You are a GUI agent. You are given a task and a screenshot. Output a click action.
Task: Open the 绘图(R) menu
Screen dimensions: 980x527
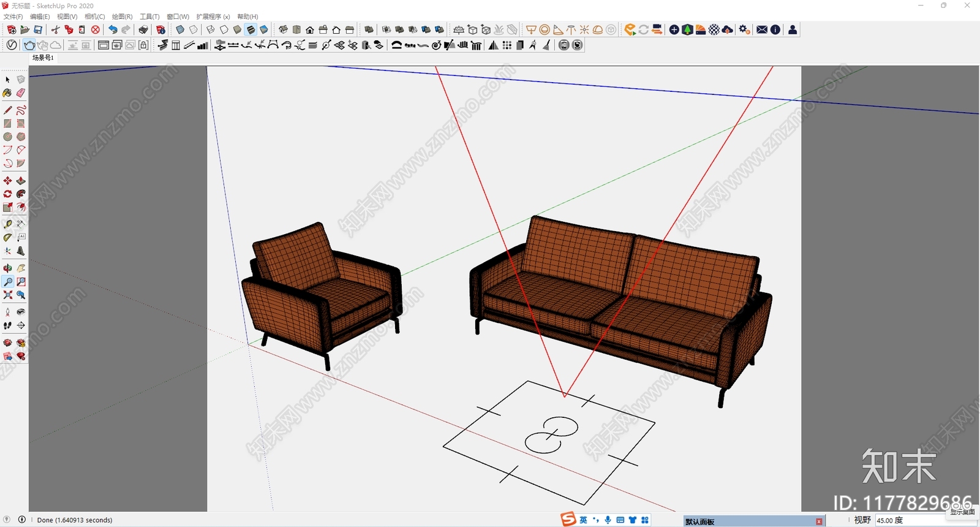click(x=122, y=17)
